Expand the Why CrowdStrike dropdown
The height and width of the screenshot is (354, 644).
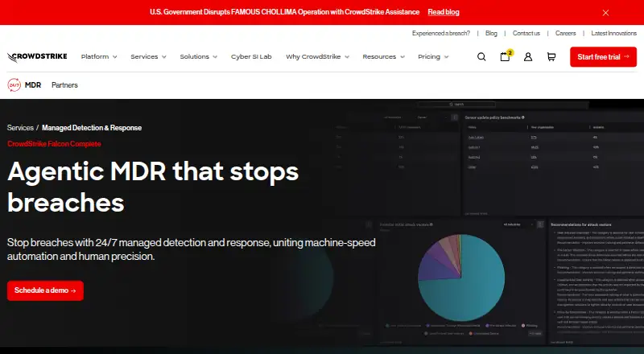(317, 56)
